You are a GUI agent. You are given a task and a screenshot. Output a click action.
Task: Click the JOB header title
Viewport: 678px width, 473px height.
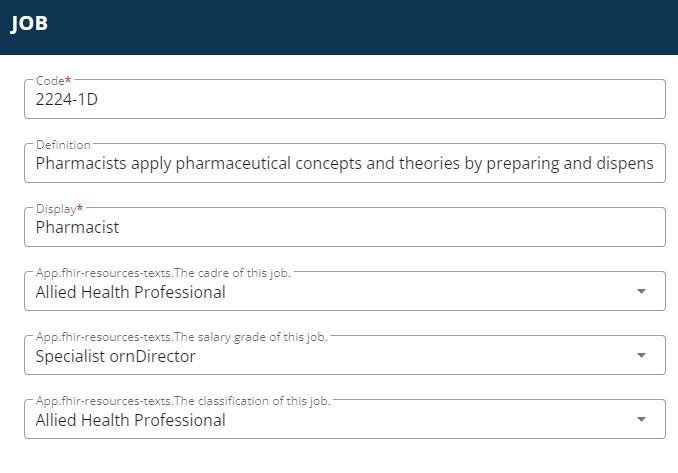[x=29, y=23]
